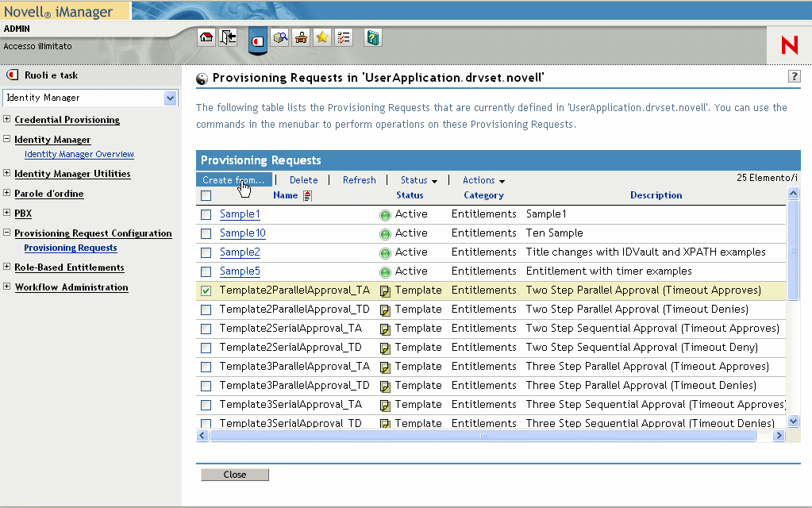Open the Identity Manager category dropdown
The image size is (812, 508).
point(170,98)
